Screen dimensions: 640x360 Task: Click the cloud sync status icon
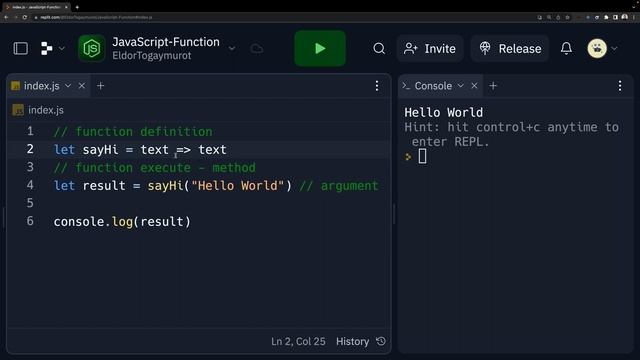tap(256, 49)
